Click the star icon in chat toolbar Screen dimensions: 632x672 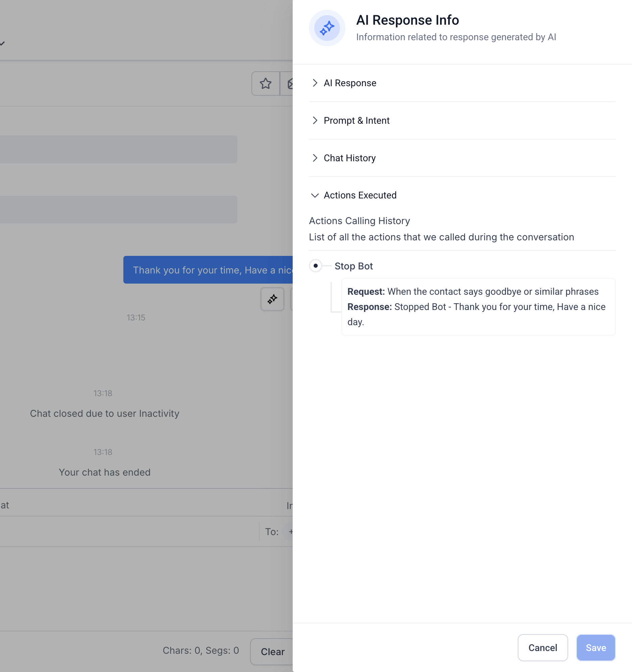pos(266,83)
